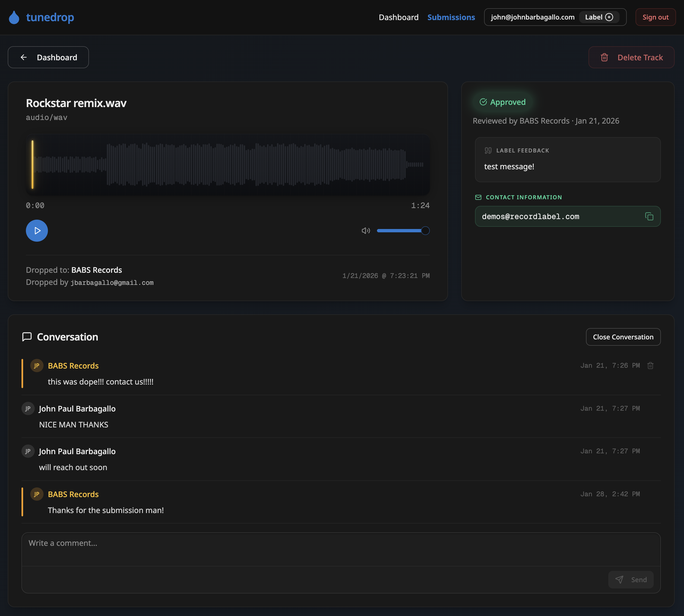
Task: Click the Sign out button
Action: pyautogui.click(x=655, y=17)
